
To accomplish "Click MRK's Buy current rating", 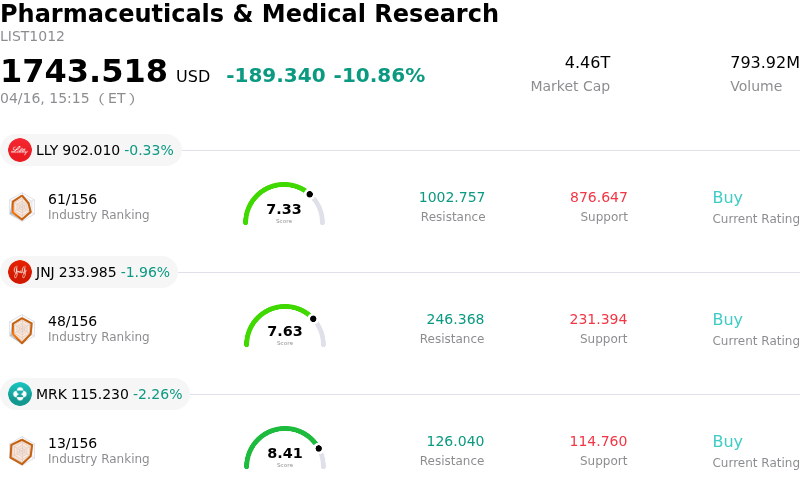I will click(x=727, y=442).
